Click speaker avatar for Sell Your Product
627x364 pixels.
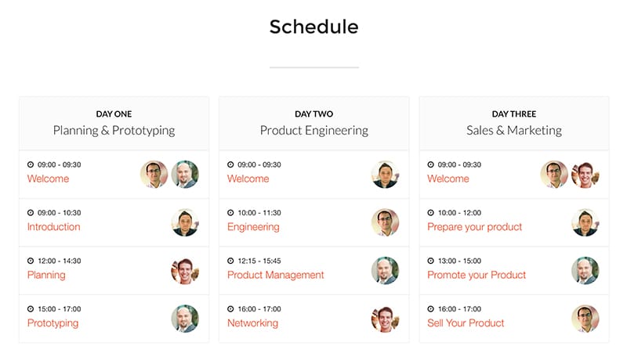[585, 319]
